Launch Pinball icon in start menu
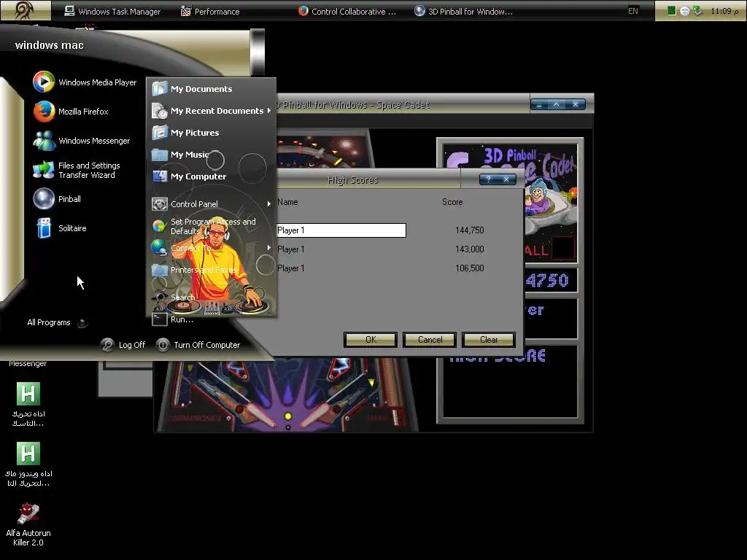The width and height of the screenshot is (747, 560). point(44,199)
